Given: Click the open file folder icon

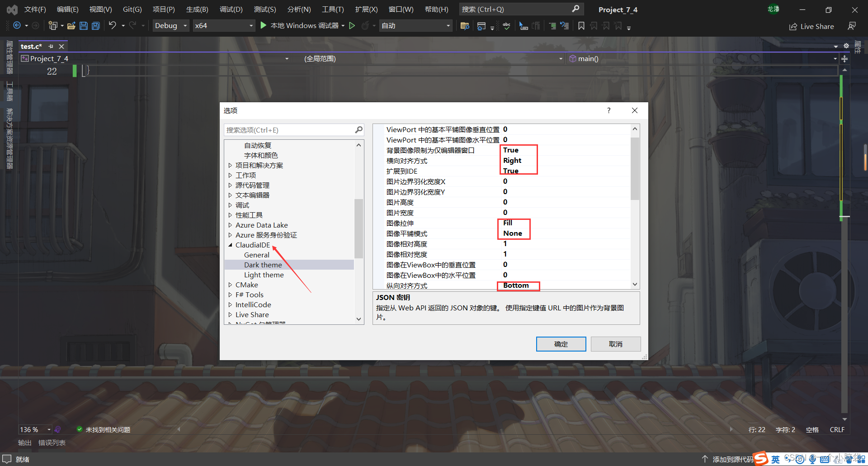Looking at the screenshot, I should (x=71, y=26).
